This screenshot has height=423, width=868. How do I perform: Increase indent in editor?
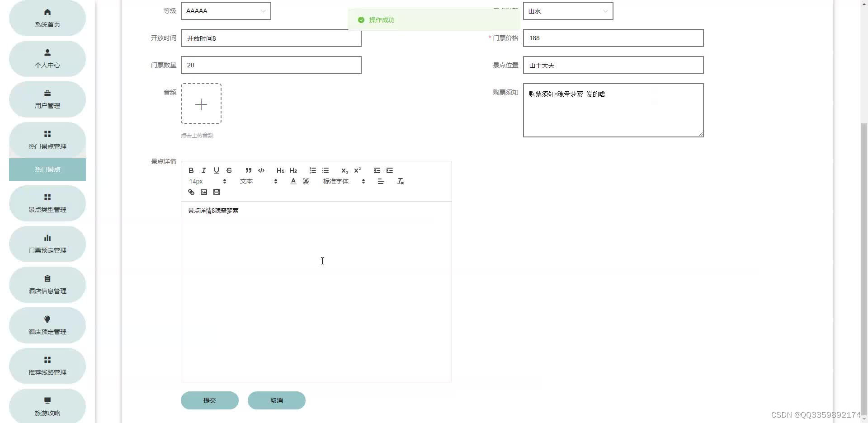coord(389,170)
